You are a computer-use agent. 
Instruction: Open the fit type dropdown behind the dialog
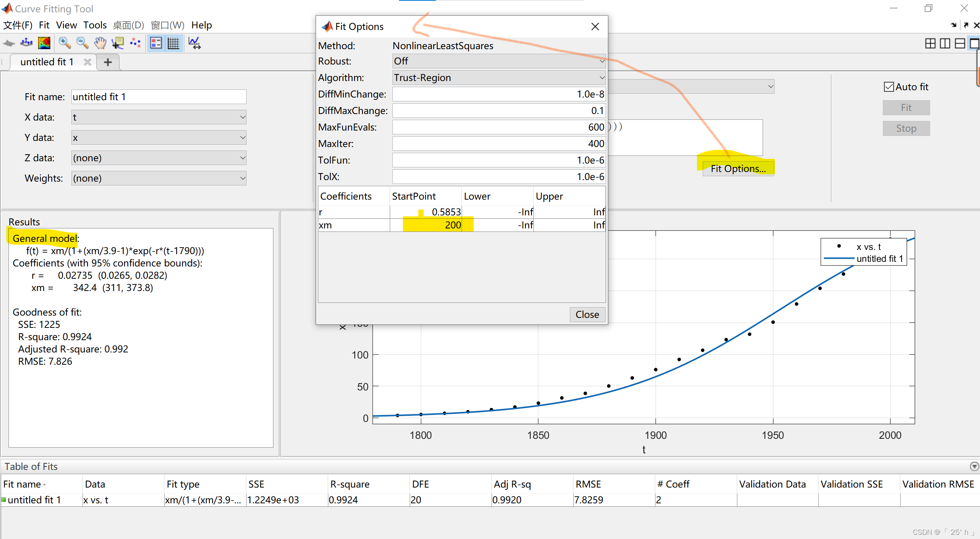tap(691, 86)
